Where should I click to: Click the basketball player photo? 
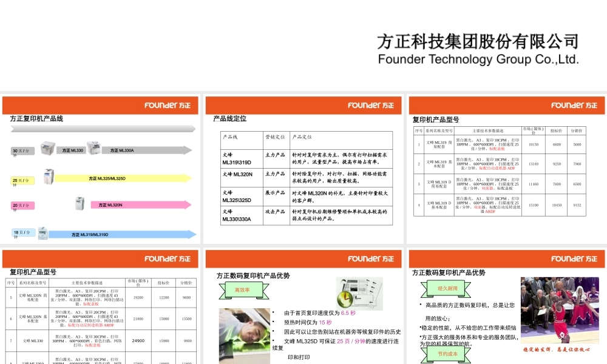click(x=560, y=310)
